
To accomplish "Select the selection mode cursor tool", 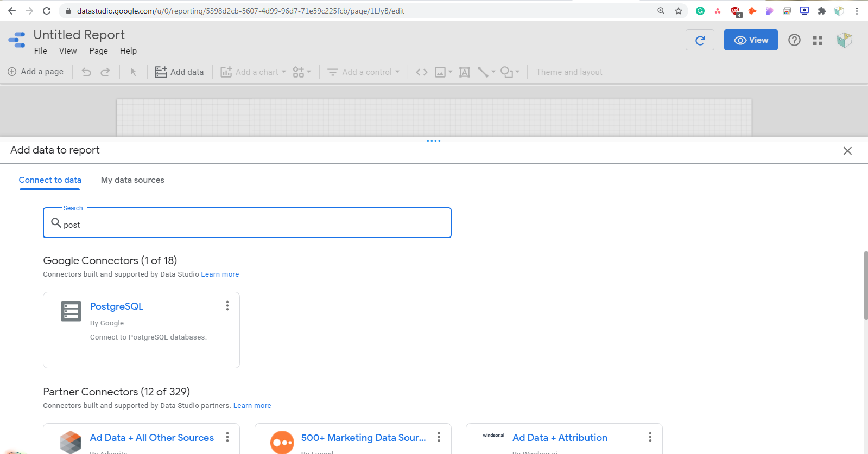I will tap(134, 72).
